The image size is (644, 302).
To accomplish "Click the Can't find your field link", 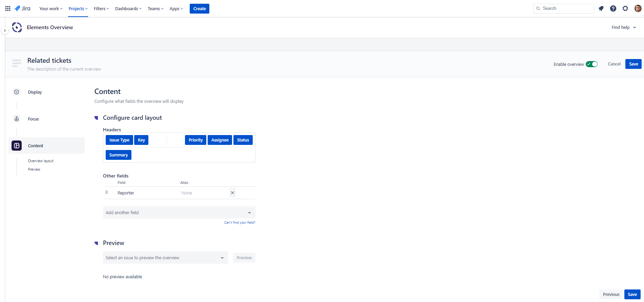I will (x=240, y=223).
